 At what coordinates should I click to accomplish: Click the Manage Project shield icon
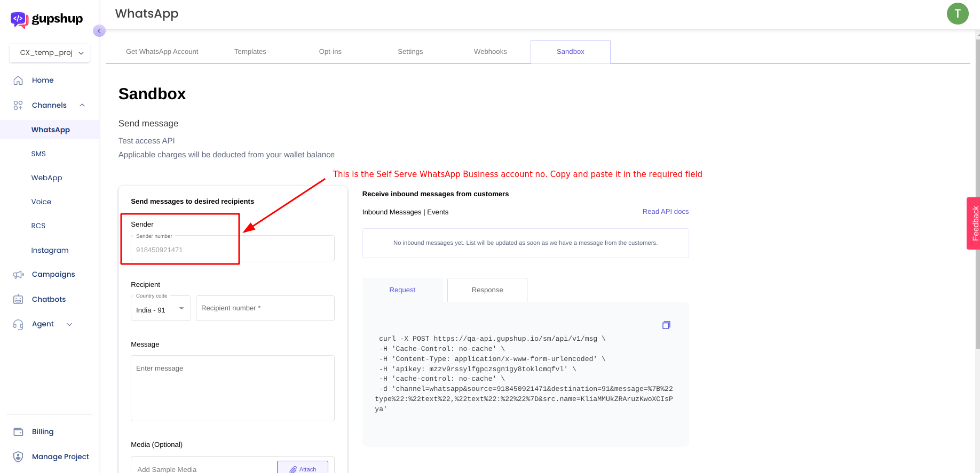pos(18,456)
